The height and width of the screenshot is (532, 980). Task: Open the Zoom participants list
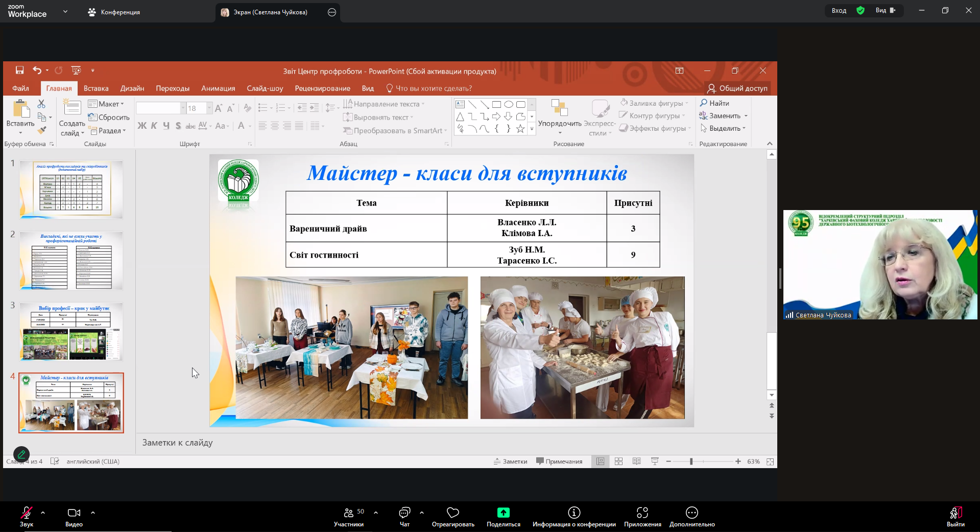[x=349, y=516]
